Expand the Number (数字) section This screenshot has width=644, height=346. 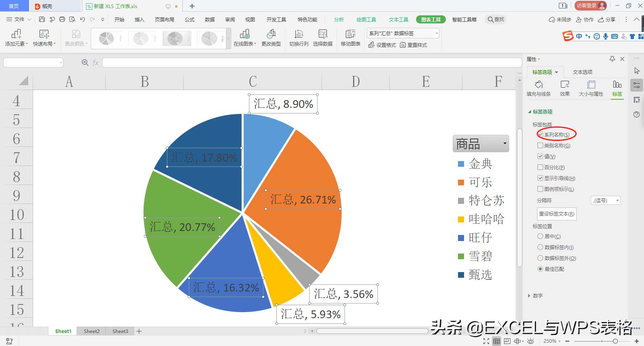[529, 296]
